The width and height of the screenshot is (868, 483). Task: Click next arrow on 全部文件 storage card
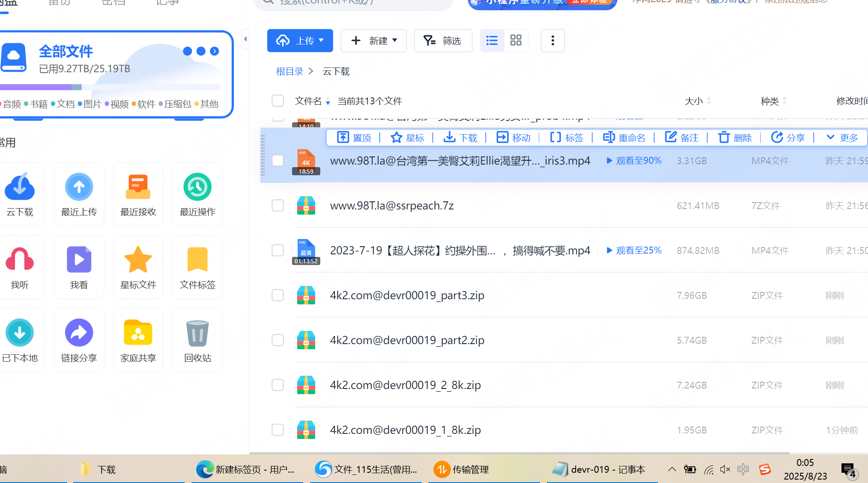tap(215, 51)
